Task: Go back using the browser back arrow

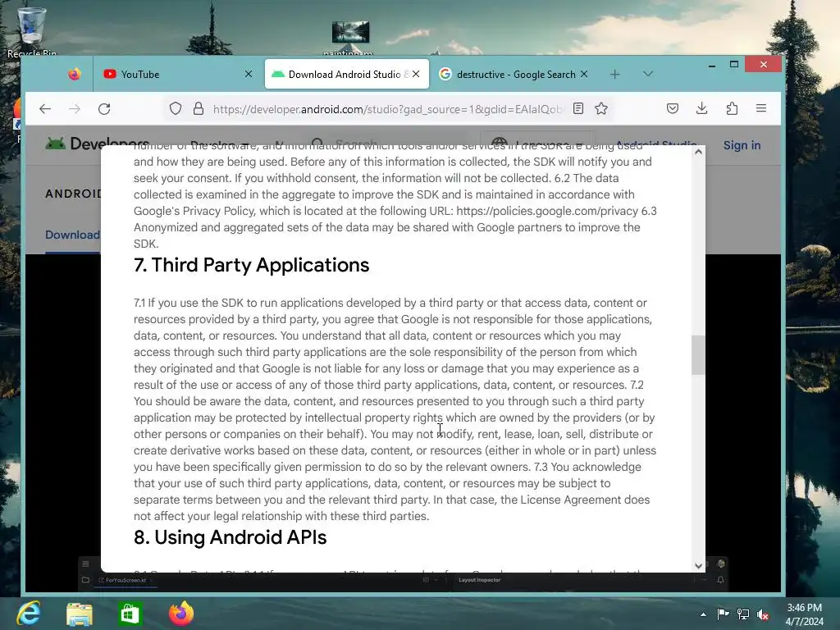Action: coord(45,109)
